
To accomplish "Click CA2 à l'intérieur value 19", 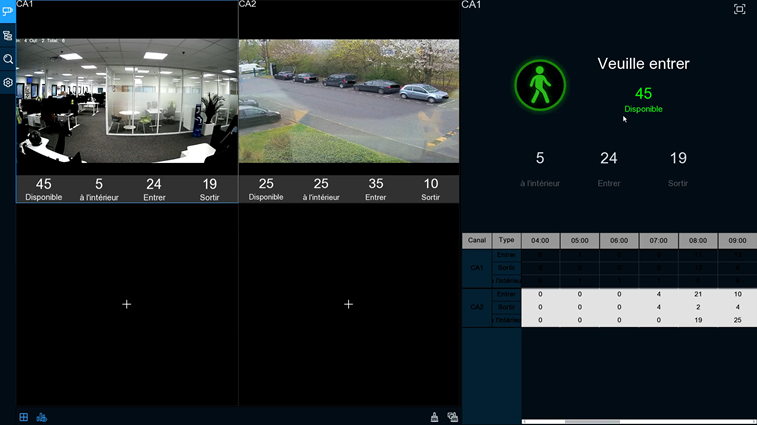I will point(698,320).
